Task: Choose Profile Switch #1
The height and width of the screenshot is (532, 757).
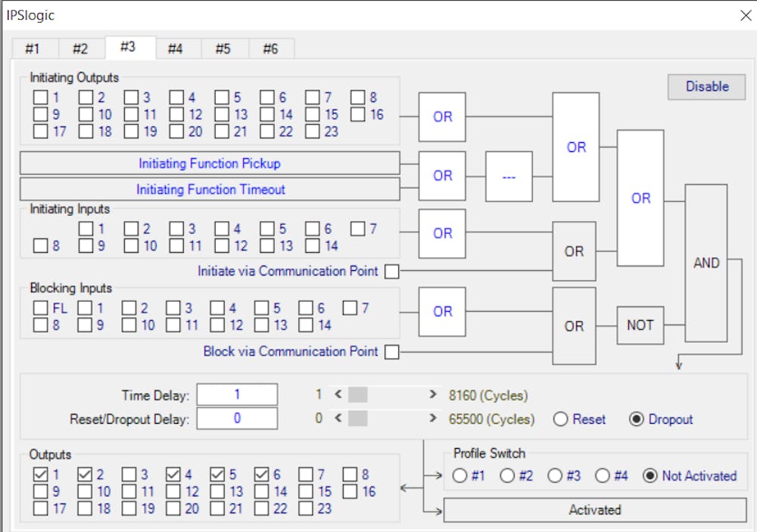Action: click(x=459, y=476)
